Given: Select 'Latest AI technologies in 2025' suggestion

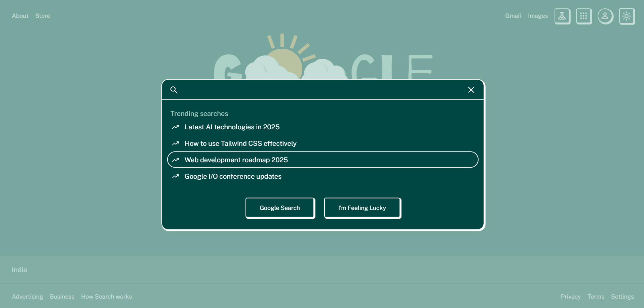Looking at the screenshot, I should (323, 127).
